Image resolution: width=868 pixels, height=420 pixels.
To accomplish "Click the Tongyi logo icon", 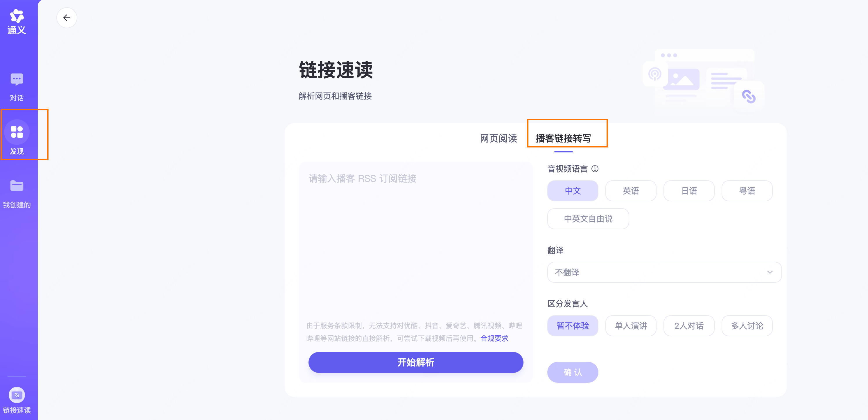I will click(x=17, y=16).
